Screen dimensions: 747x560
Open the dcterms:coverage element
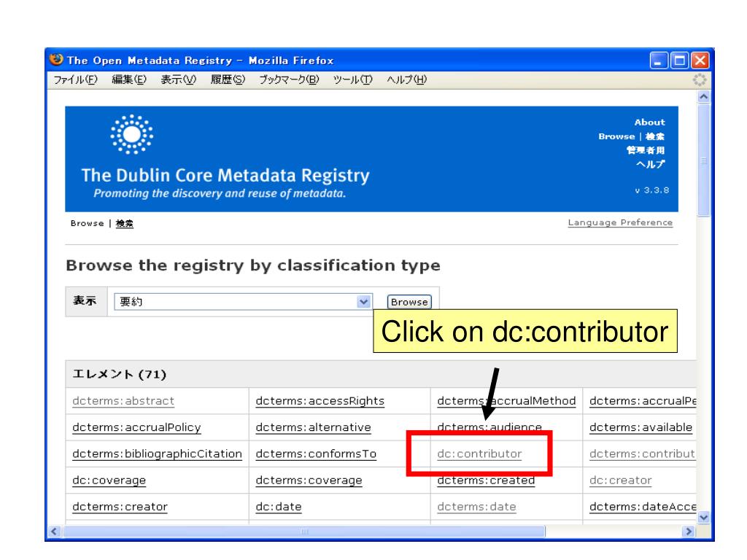(309, 481)
